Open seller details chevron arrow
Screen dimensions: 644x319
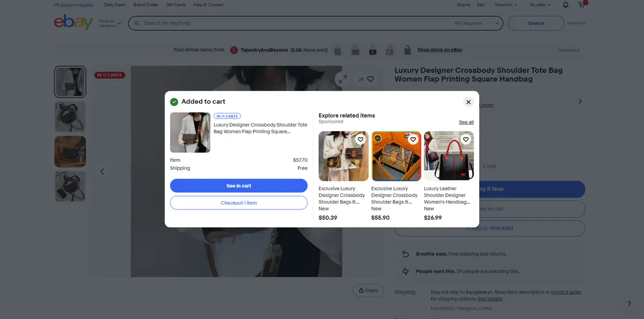pos(580,102)
